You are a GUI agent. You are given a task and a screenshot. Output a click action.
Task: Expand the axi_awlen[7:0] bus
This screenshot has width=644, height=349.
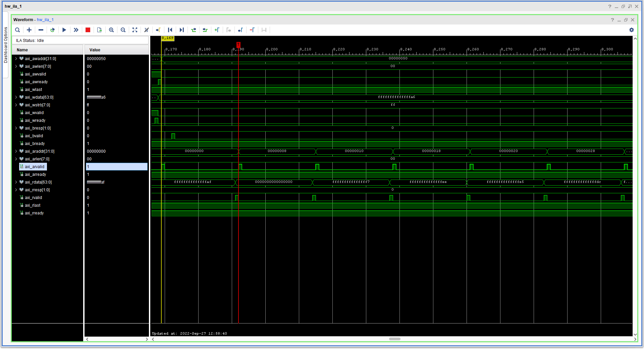point(16,66)
